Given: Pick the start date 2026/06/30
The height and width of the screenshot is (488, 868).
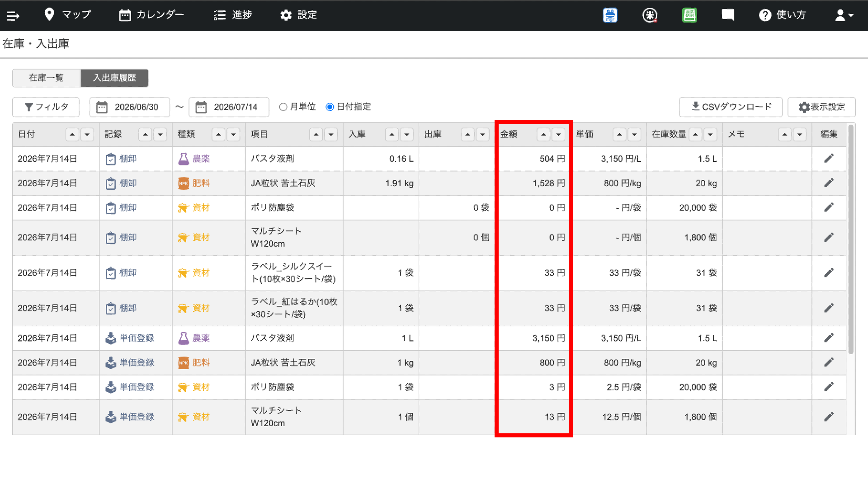Looking at the screenshot, I should coord(130,107).
